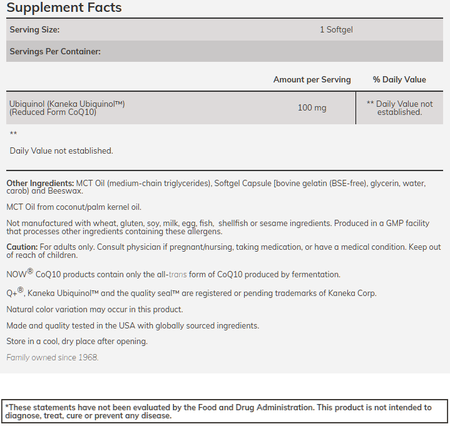Click the Daily Value not established cell
This screenshot has height=434, width=450.
(400, 108)
